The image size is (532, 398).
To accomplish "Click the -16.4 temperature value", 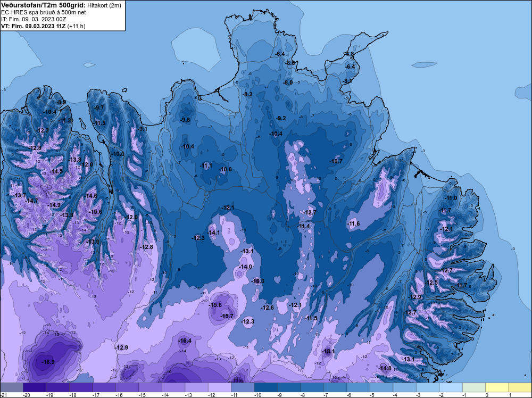I will click(185, 341).
